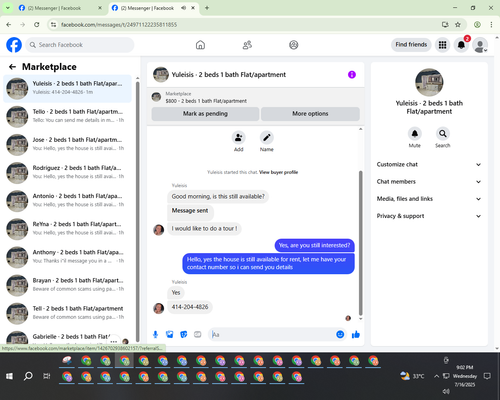Image resolution: width=500 pixels, height=400 pixels.
Task: Open the emoji picker in message box
Action: tap(340, 334)
